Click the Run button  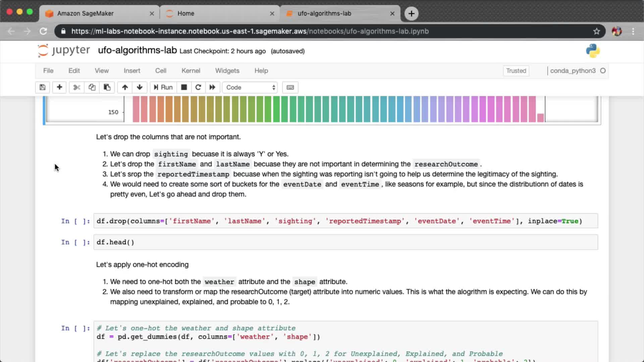163,87
